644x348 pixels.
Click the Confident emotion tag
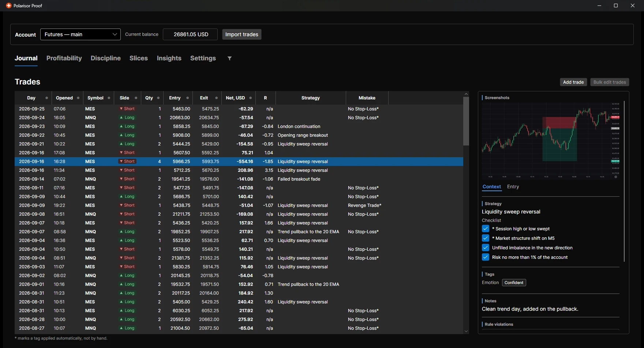click(514, 283)
